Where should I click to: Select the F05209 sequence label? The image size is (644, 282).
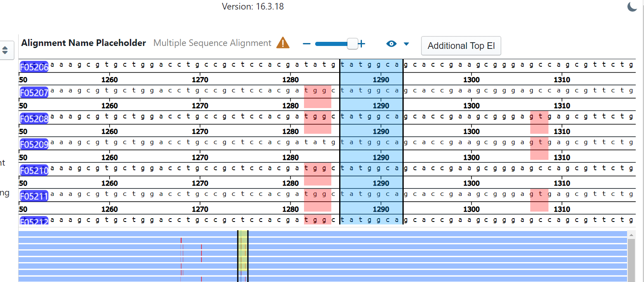pos(34,145)
